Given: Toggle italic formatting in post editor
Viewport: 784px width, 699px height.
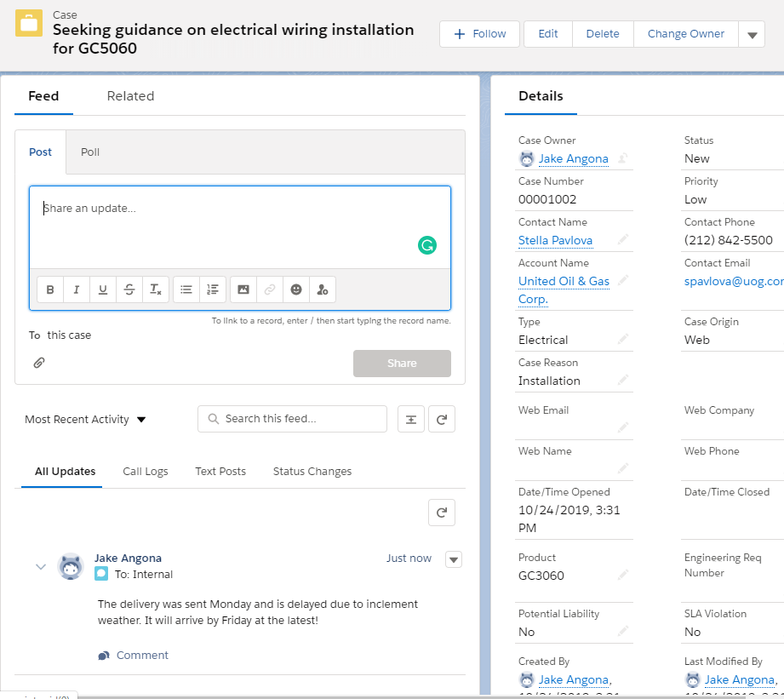Looking at the screenshot, I should click(x=77, y=289).
